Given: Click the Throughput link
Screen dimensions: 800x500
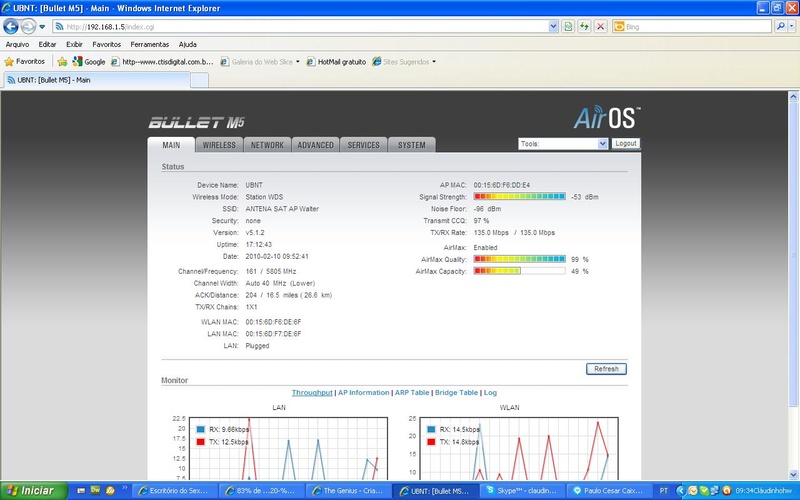Looking at the screenshot, I should [x=312, y=392].
